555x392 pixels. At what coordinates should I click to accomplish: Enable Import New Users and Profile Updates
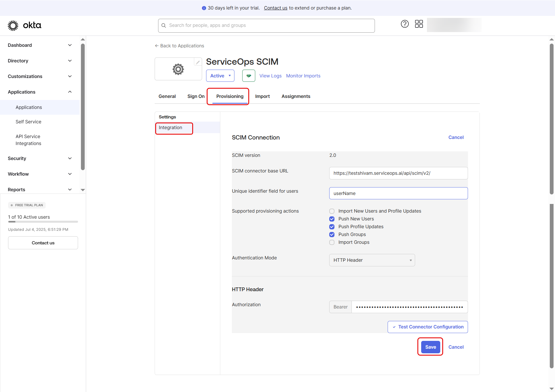pyautogui.click(x=332, y=211)
